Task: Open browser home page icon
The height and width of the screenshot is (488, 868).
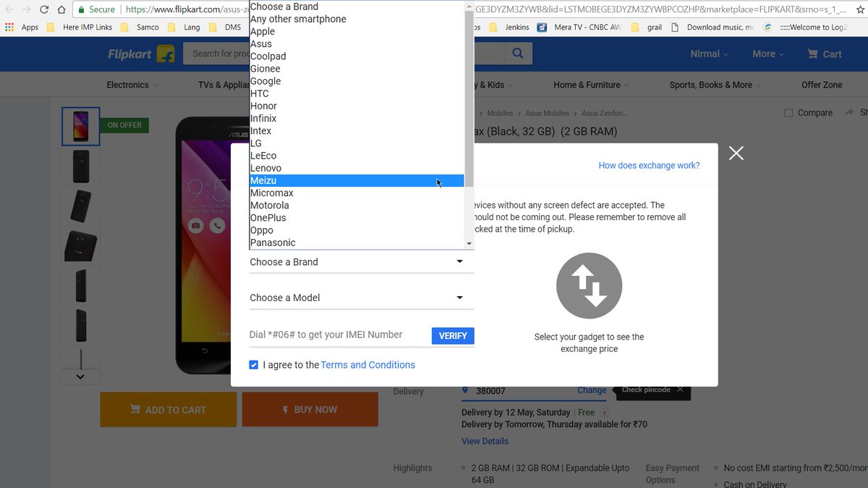Action: [61, 9]
